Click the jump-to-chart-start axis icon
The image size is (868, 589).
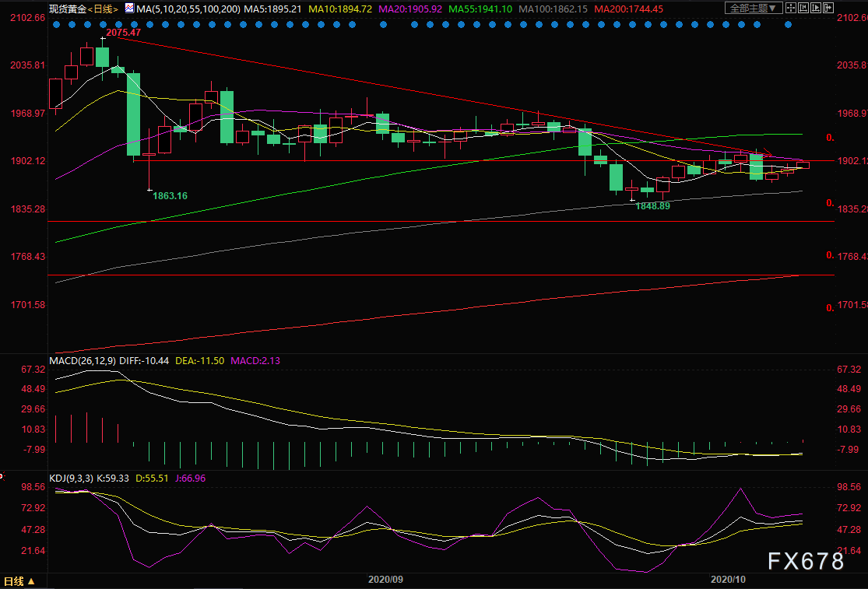803,8
